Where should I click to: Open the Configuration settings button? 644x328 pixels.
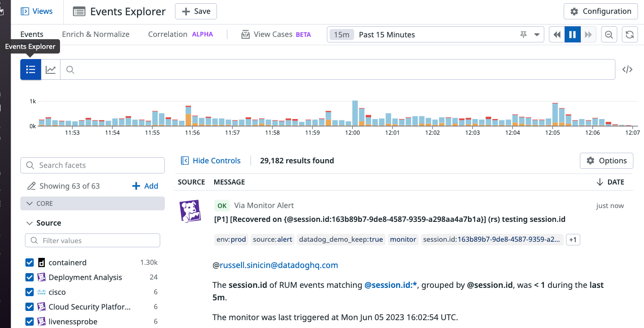[x=601, y=12]
